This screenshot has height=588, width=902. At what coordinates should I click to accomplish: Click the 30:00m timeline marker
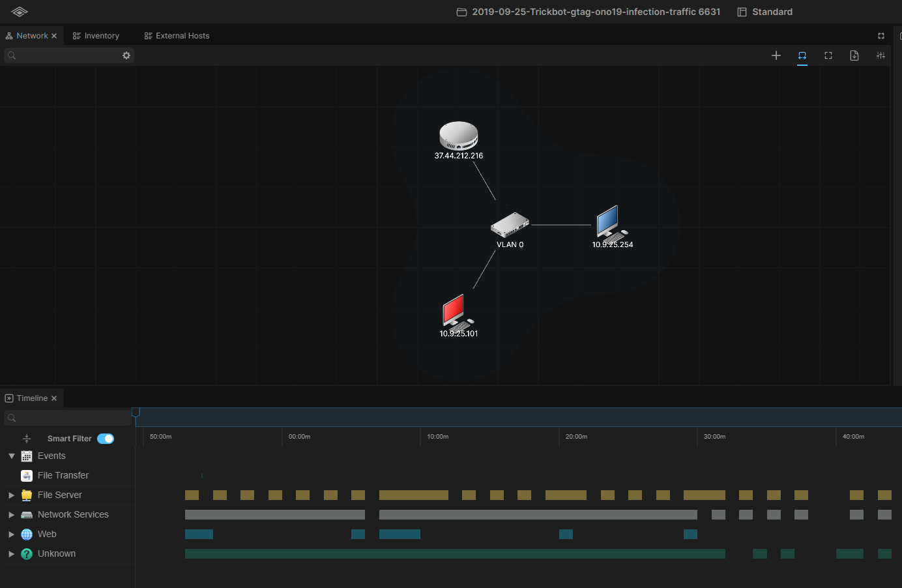(x=714, y=437)
